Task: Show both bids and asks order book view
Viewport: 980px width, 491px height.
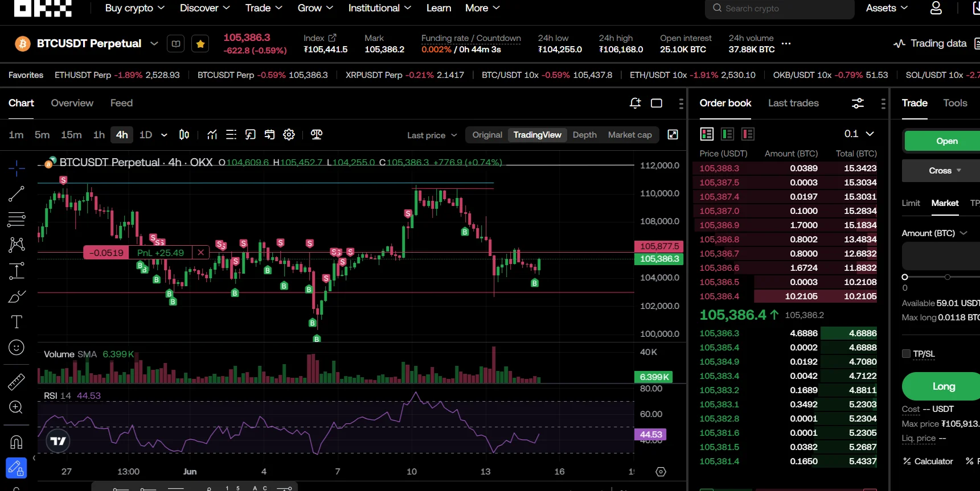Action: coord(707,134)
